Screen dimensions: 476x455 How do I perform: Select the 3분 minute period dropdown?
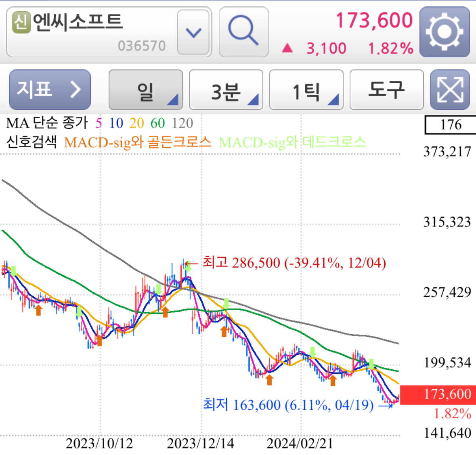[226, 90]
